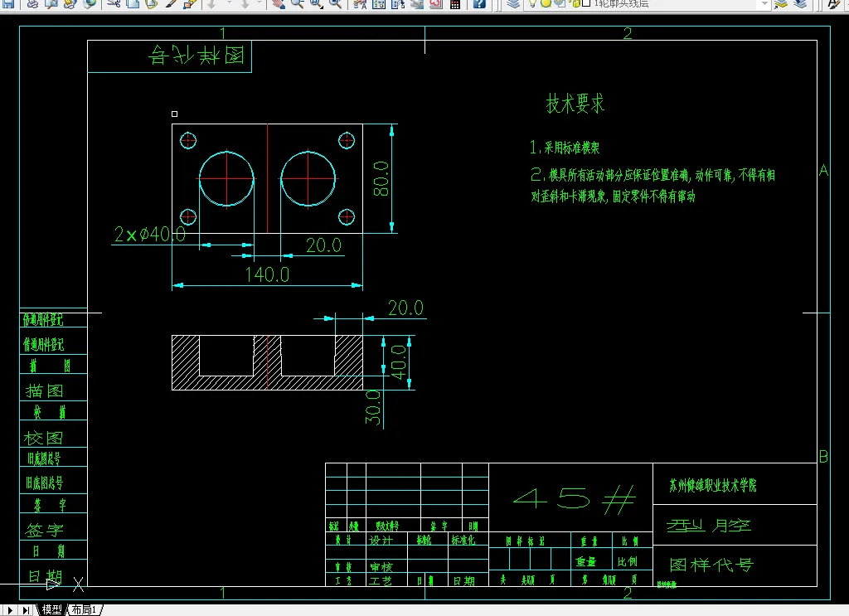Viewport: 849px width, 616px height.
Task: Open the Tool Palettes window icon
Action: (x=398, y=4)
